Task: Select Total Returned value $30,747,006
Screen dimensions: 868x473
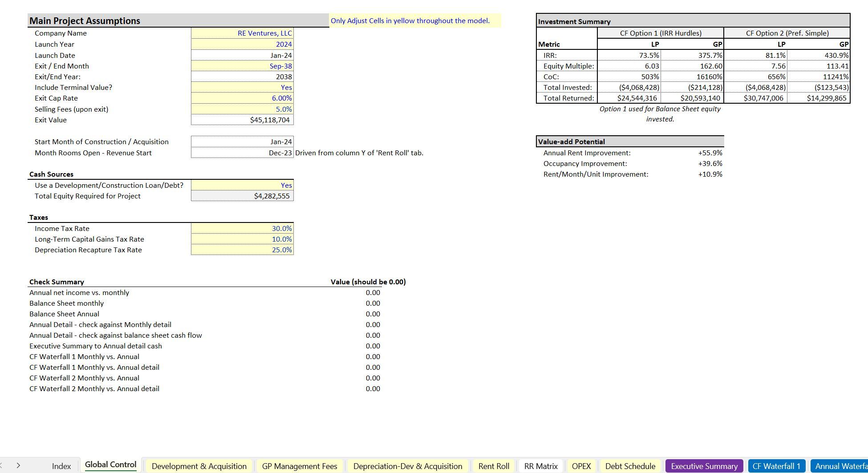Action: 755,98
